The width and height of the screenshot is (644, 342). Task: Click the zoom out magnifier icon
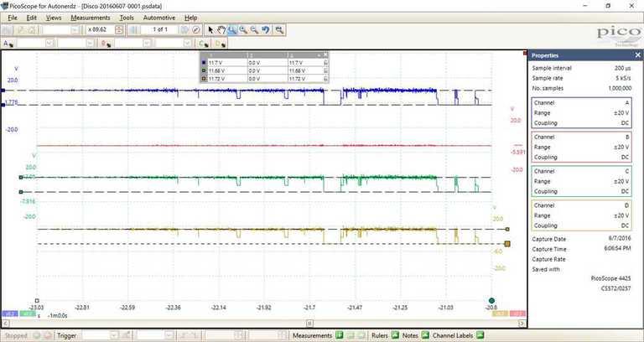pyautogui.click(x=254, y=29)
